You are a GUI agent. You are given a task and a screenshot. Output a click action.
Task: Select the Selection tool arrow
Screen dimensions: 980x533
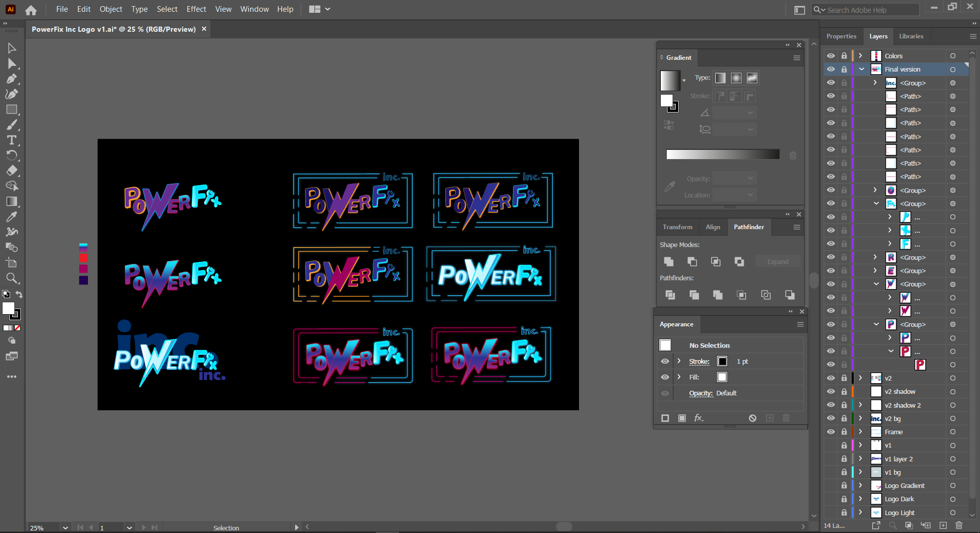(x=12, y=48)
